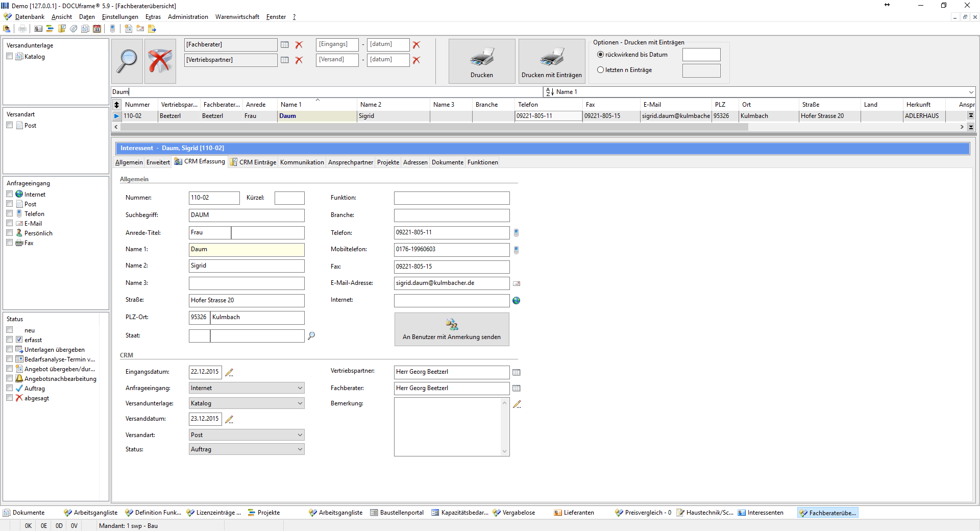Edit Versanddatum with pencil icon
Screen dimensions: 980x531
click(230, 420)
